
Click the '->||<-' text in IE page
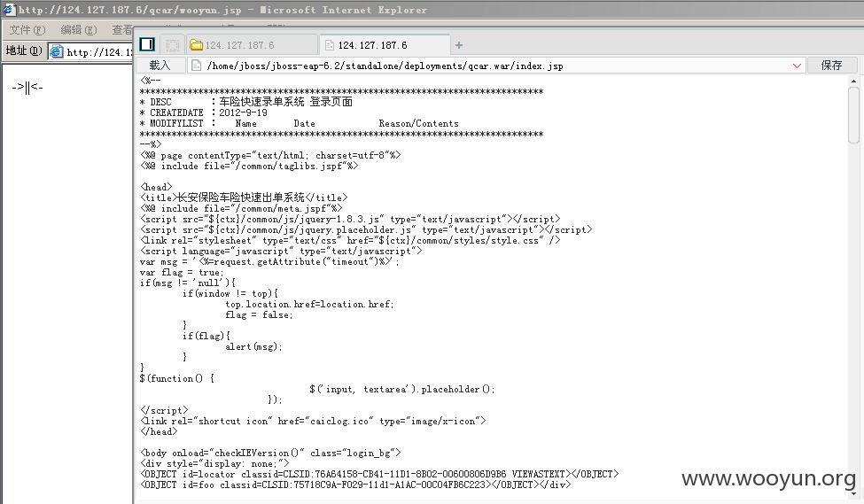click(27, 87)
